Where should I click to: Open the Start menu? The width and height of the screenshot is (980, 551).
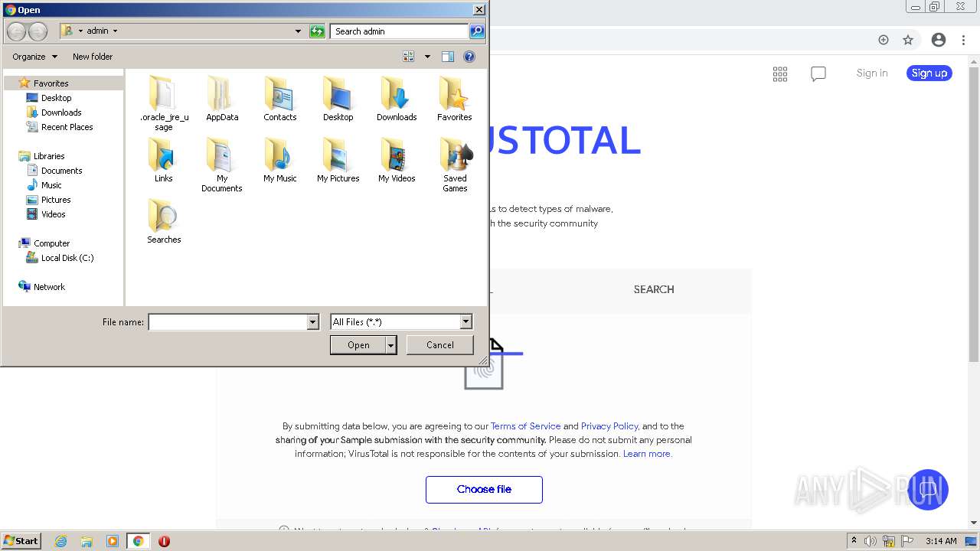(21, 541)
